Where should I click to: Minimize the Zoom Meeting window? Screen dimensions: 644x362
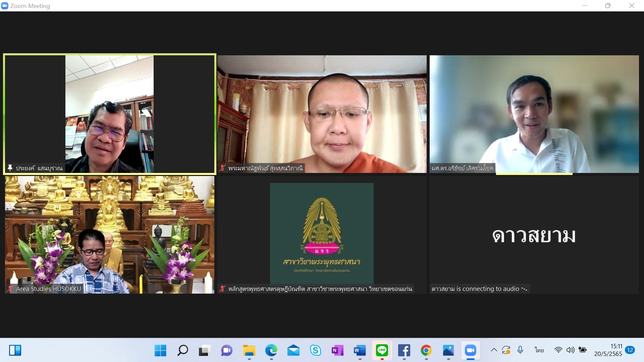tap(585, 6)
